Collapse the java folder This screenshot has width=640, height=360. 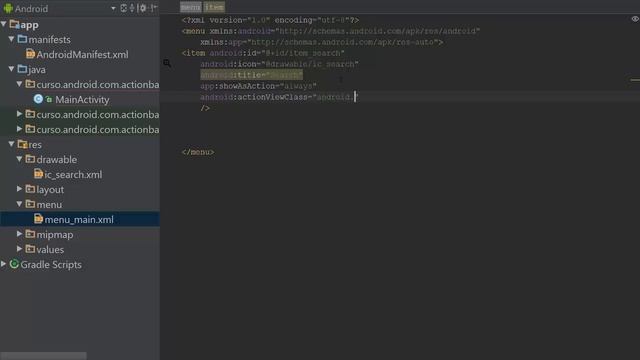point(11,69)
